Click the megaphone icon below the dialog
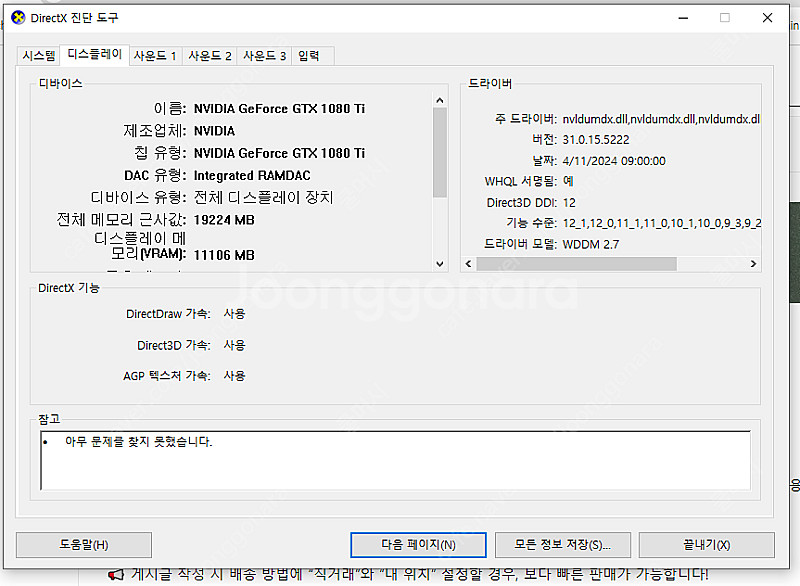The height and width of the screenshot is (586, 800). pos(115,575)
